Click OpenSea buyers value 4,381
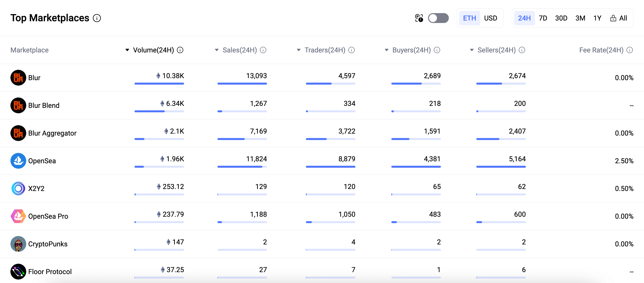 (432, 159)
